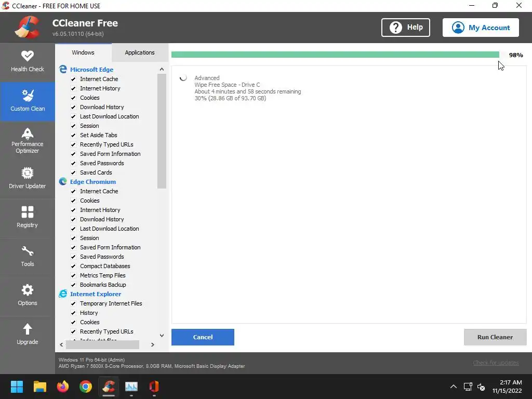Click the Microsoft Edge legacy icon

[63, 69]
